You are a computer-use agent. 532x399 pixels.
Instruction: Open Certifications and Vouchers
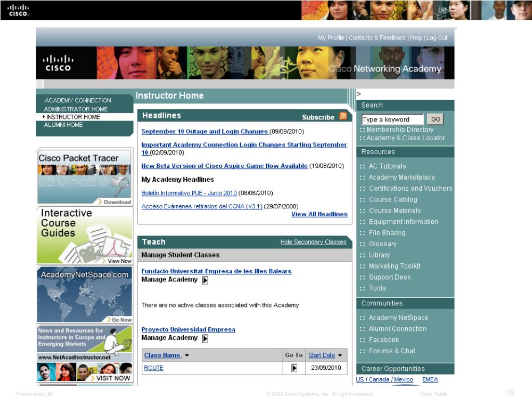[410, 188]
